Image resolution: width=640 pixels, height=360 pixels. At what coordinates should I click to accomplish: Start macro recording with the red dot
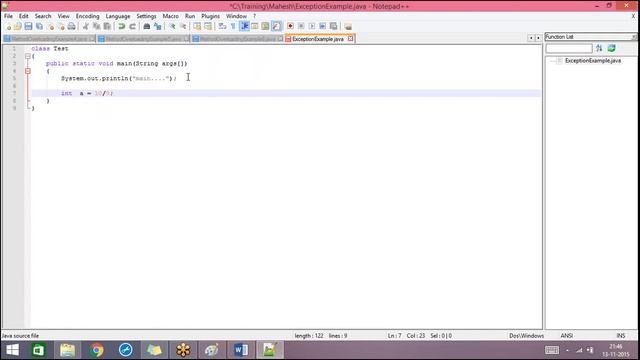point(290,27)
